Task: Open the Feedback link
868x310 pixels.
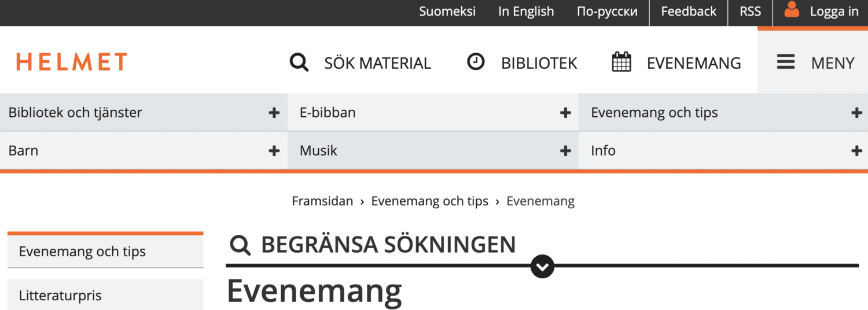Action: [x=689, y=12]
